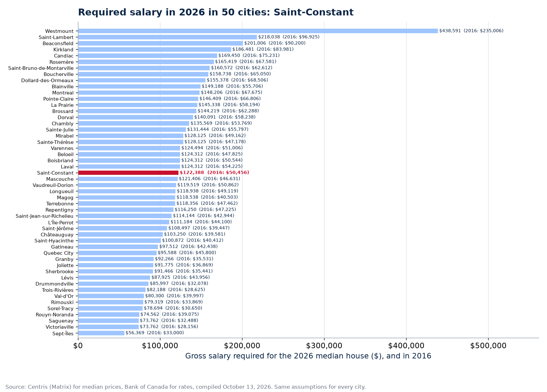This screenshot has width=547, height=392.
Task: Click the chart title mentioning Saint-Constant
Action: [x=216, y=12]
